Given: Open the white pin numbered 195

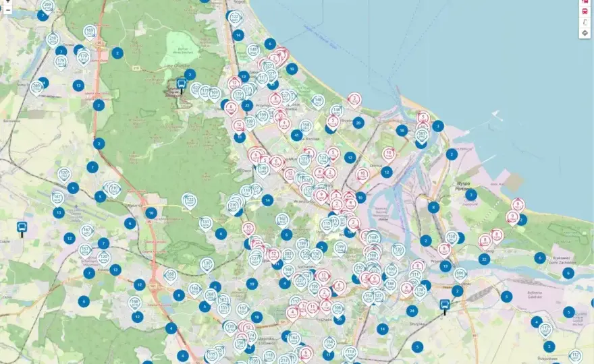Looking at the screenshot, I should [x=314, y=288].
